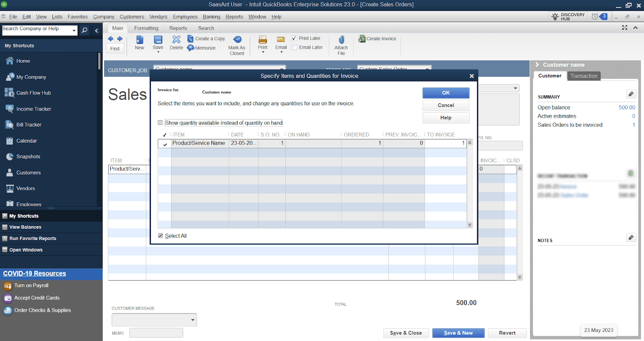Expand the Save dropdown arrow
The height and width of the screenshot is (341, 644).
[x=158, y=52]
